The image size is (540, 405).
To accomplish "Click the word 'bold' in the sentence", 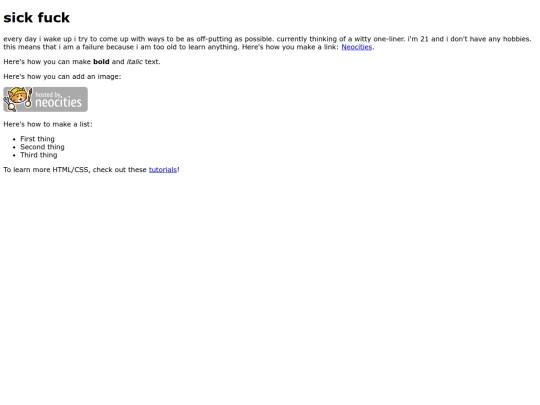I will pyautogui.click(x=101, y=62).
